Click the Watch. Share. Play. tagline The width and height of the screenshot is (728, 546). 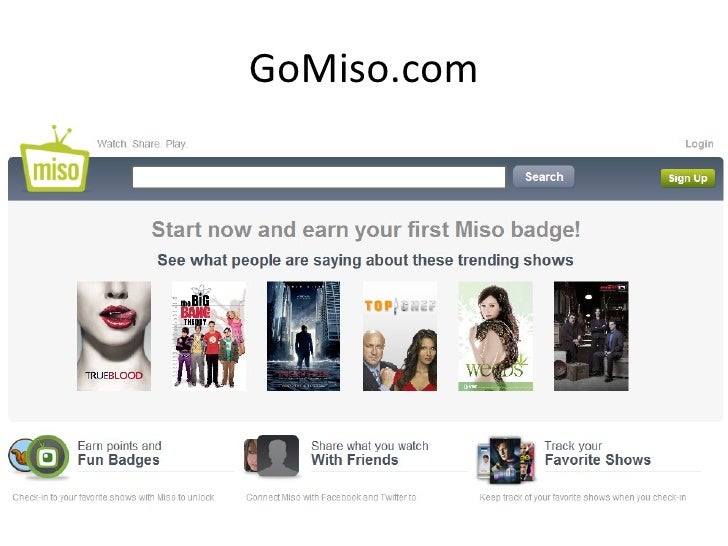click(142, 144)
